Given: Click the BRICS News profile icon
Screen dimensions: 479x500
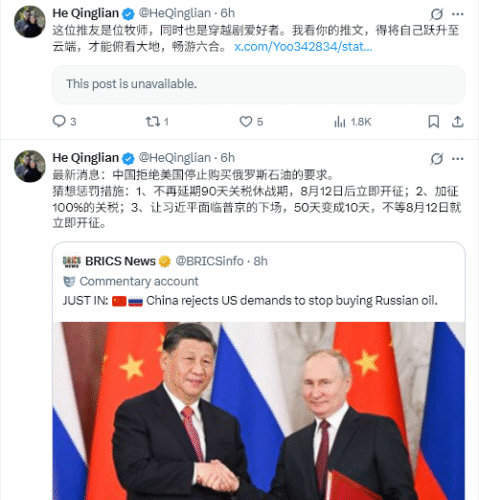Looking at the screenshot, I should tap(72, 261).
